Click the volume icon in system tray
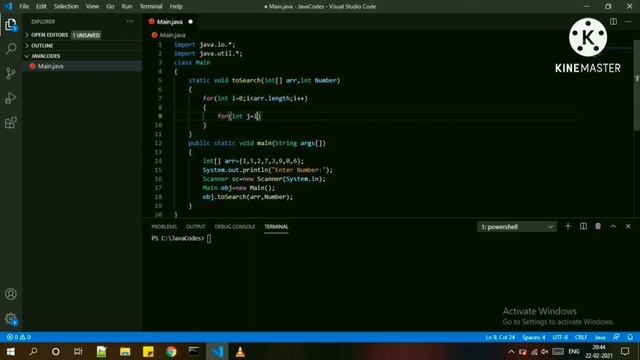This screenshot has height=360, width=640. (544, 352)
